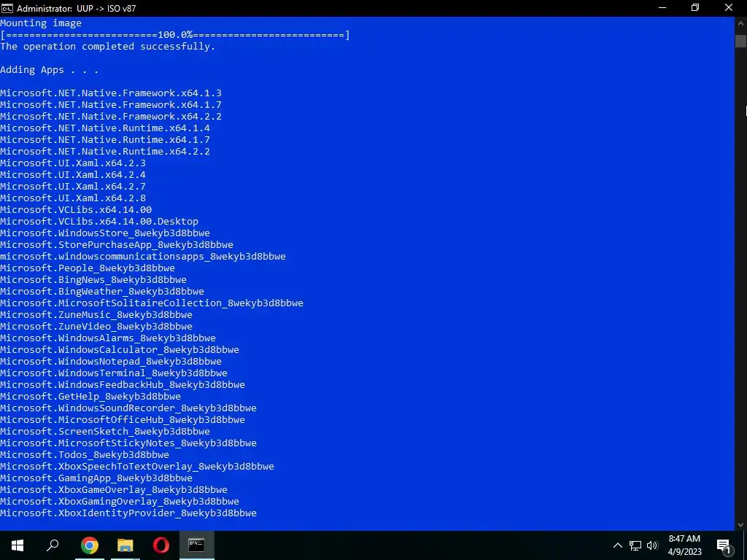Click the scrollbar down arrow
Image resolution: width=747 pixels, height=560 pixels.
(740, 524)
